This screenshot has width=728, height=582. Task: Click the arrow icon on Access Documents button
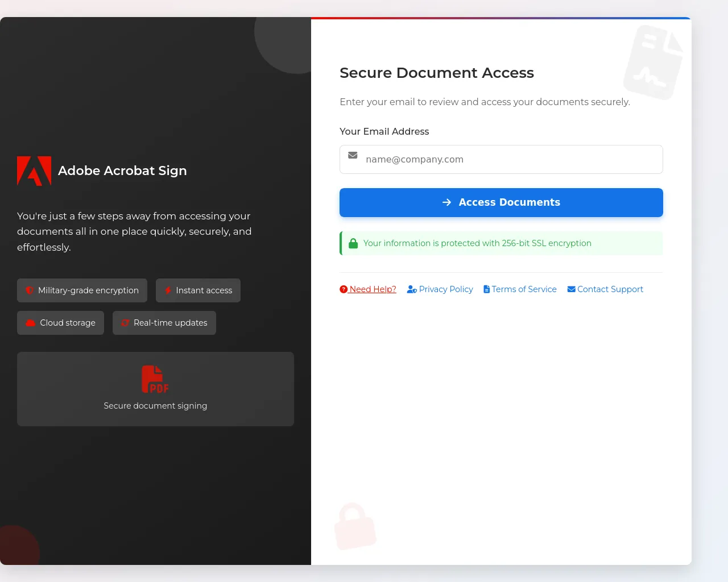446,202
